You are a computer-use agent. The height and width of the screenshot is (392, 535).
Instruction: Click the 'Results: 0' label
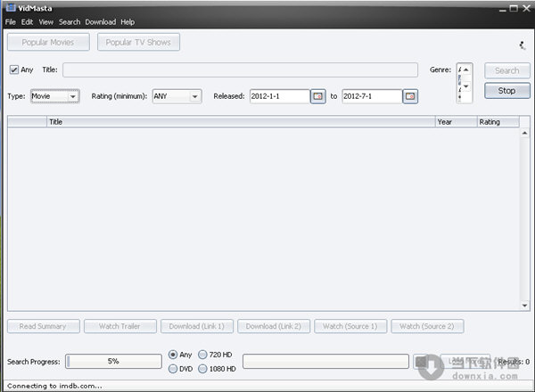(x=514, y=362)
